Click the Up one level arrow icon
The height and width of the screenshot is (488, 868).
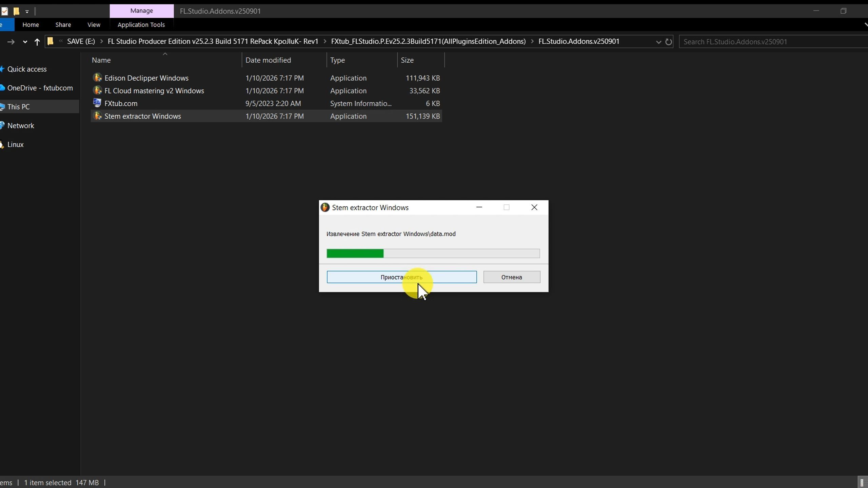coord(37,42)
